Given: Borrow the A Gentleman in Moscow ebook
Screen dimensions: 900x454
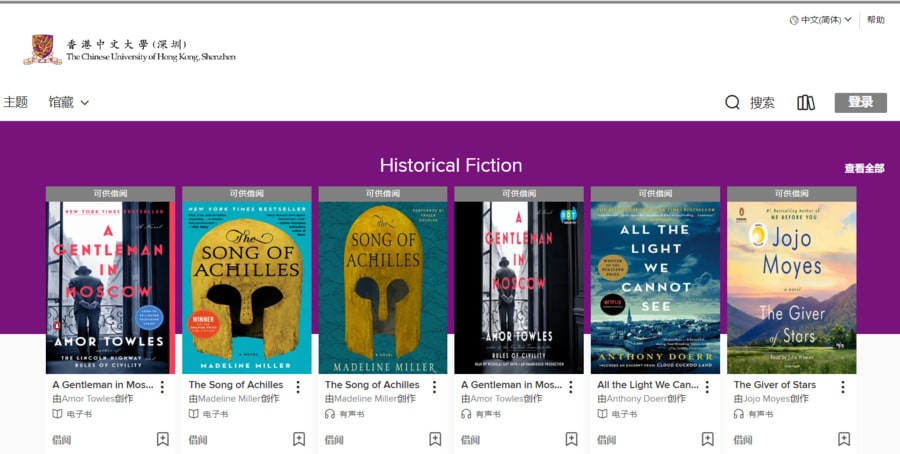Looking at the screenshot, I should pyautogui.click(x=62, y=440).
